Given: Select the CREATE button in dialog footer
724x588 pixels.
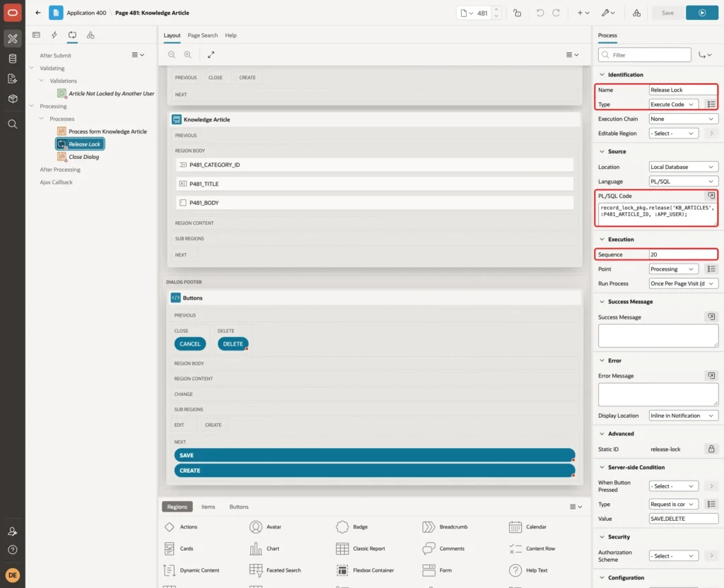Looking at the screenshot, I should tap(375, 470).
